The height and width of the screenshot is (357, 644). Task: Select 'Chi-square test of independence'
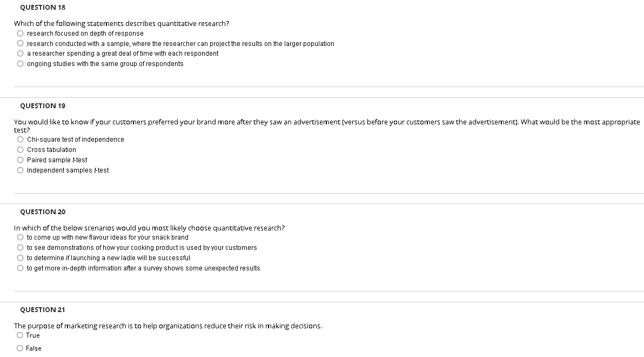click(x=20, y=139)
